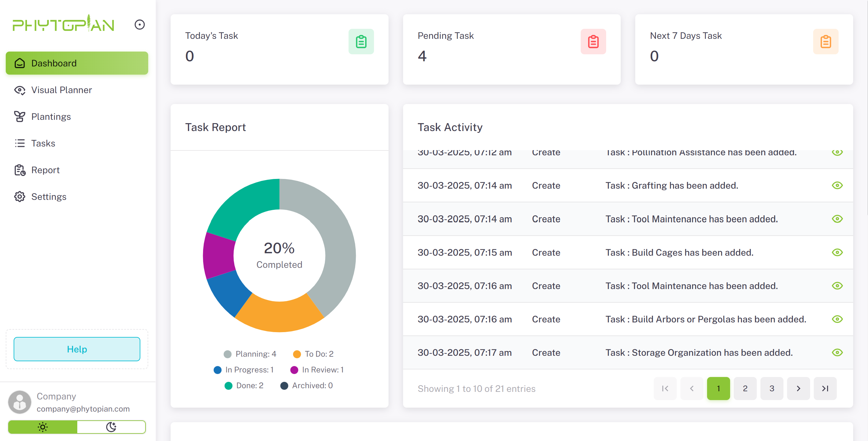Jump to last page of entries

coord(825,389)
